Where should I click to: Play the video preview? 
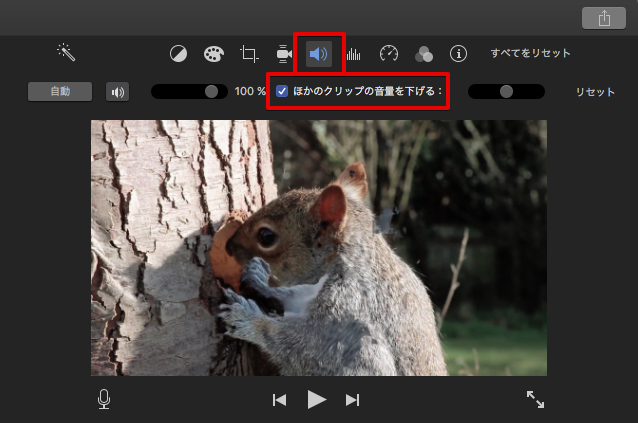317,400
